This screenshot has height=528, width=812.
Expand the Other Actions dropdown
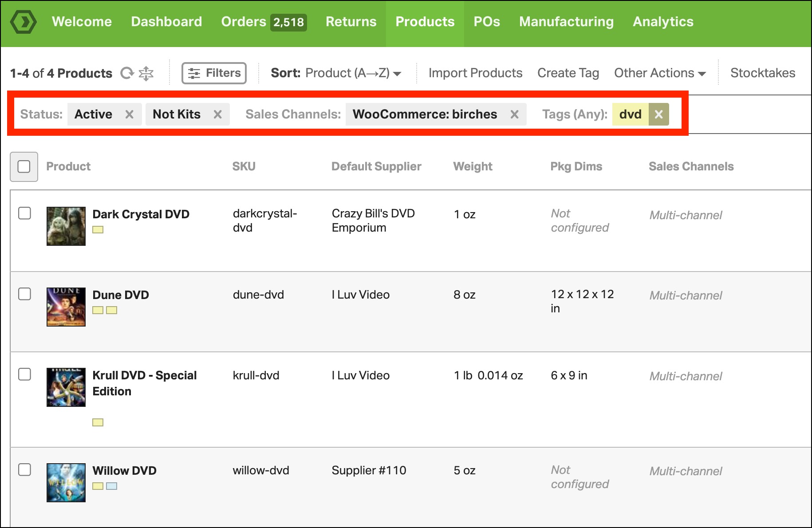click(659, 73)
